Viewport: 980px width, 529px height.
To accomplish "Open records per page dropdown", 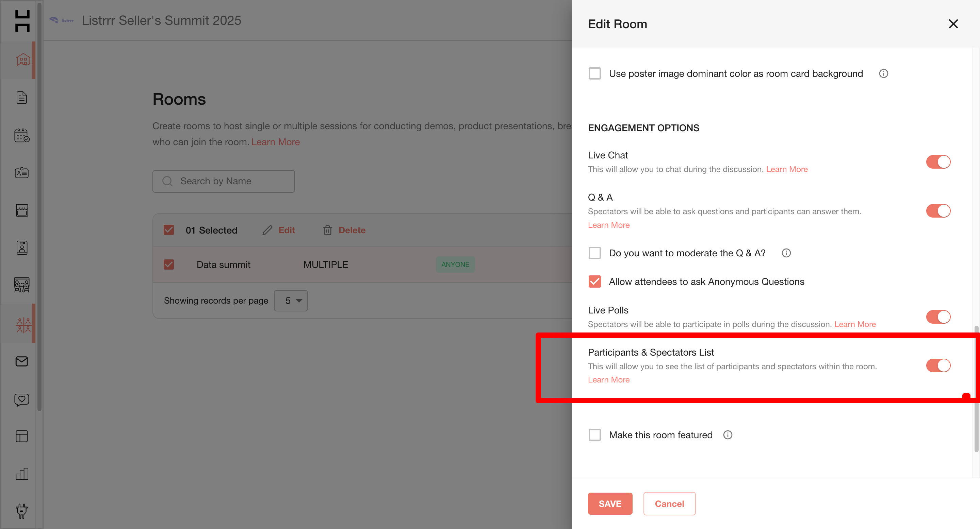I will click(x=291, y=301).
